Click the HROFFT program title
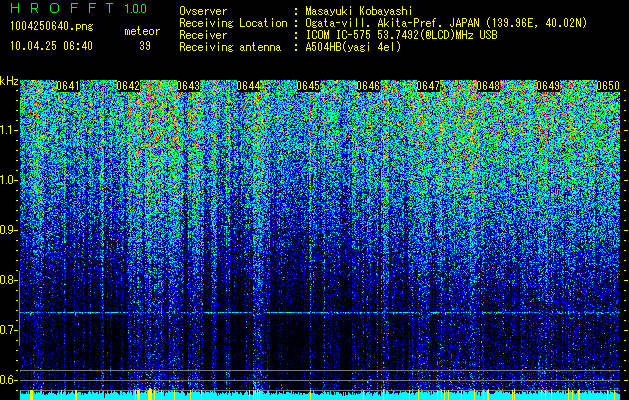The height and width of the screenshot is (400, 629). [62, 8]
